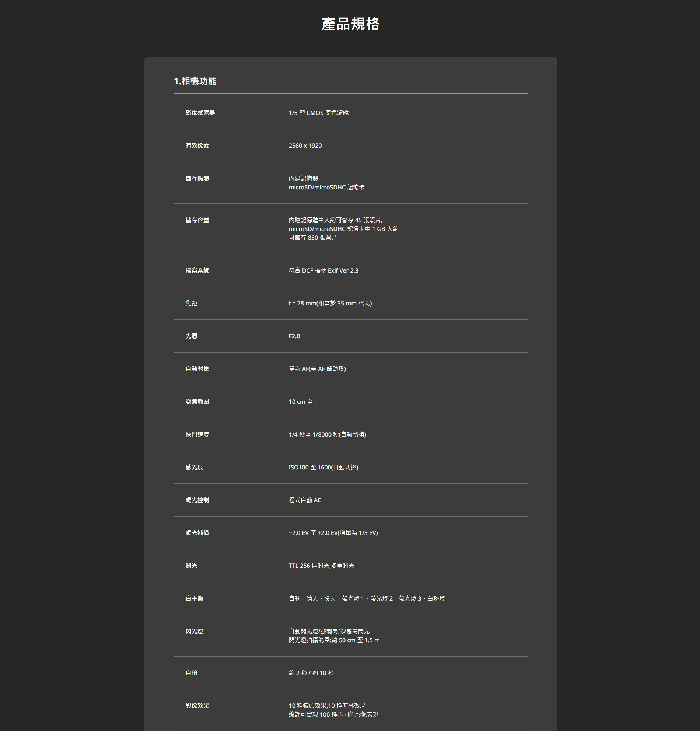Click the 1.相機功能 section title
This screenshot has height=731, width=700.
(x=195, y=81)
